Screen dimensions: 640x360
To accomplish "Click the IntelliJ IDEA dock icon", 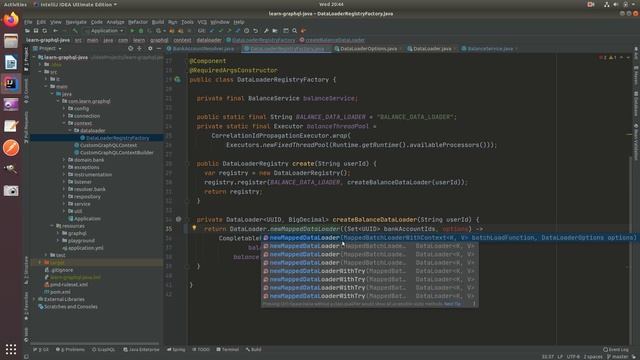I will pyautogui.click(x=11, y=84).
